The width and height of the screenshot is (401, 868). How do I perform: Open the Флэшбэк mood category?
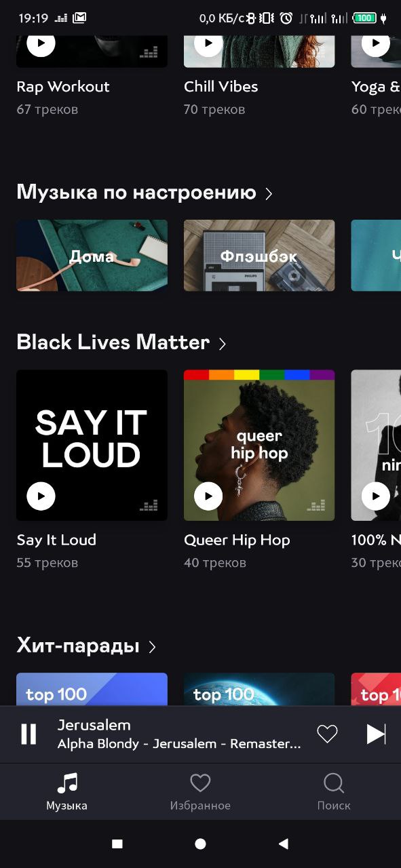point(259,256)
